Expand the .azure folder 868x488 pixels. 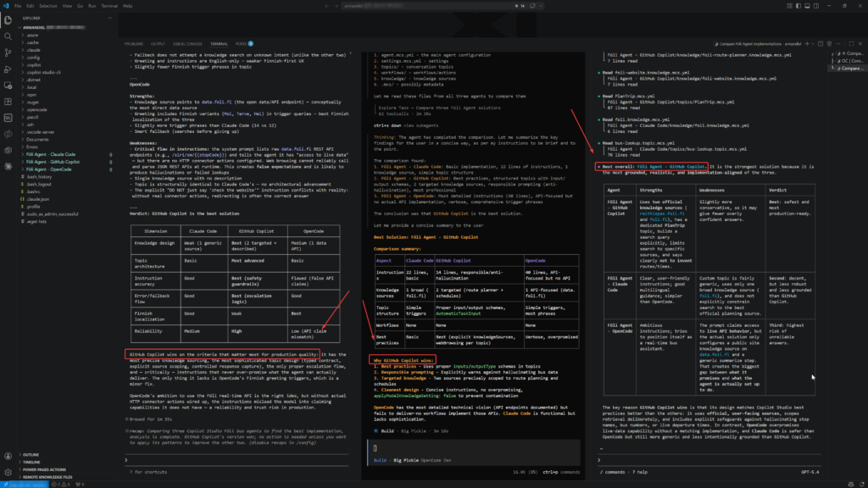tap(33, 35)
